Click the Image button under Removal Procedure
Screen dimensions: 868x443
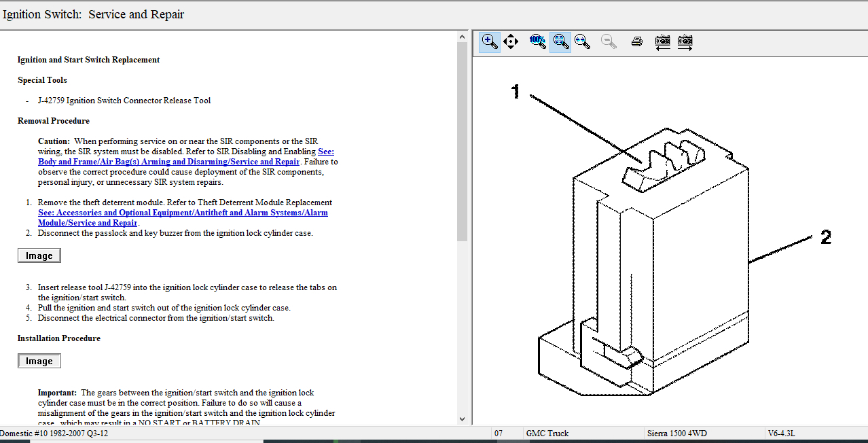pos(39,255)
